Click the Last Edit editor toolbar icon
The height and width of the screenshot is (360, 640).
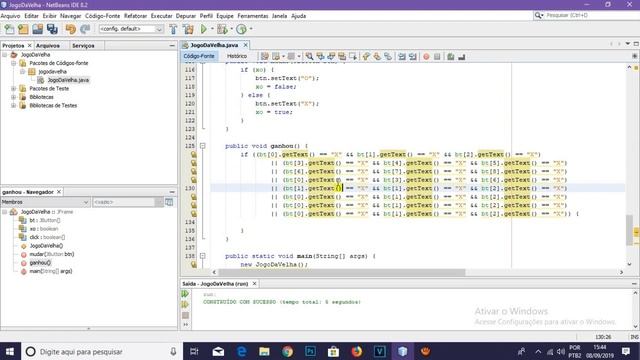tap(264, 56)
